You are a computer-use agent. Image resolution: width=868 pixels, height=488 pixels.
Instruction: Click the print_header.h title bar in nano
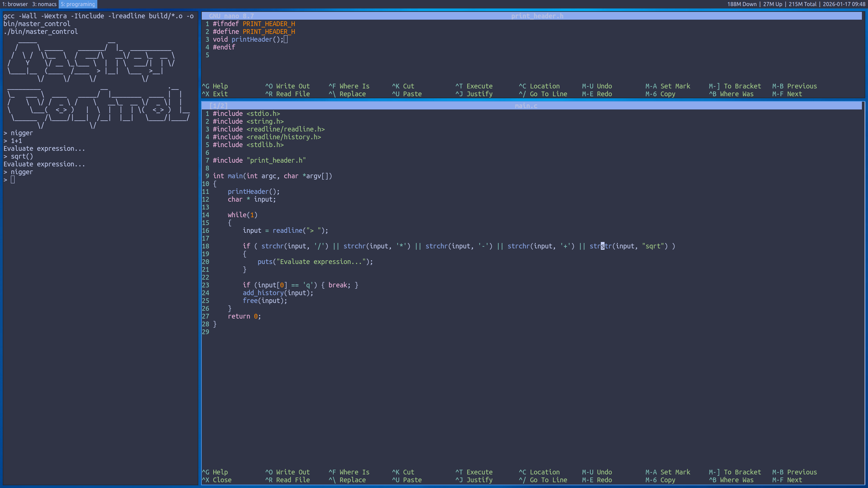(x=537, y=16)
